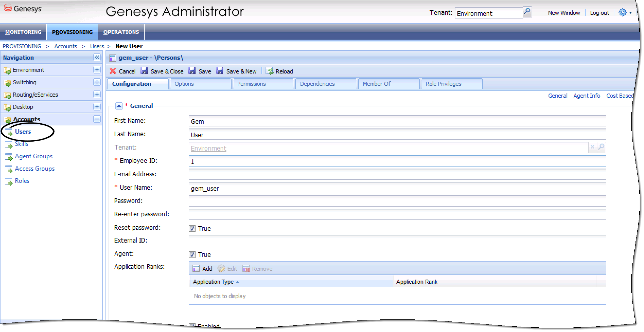Click the Log out link
This screenshot has width=644, height=332.
click(599, 13)
